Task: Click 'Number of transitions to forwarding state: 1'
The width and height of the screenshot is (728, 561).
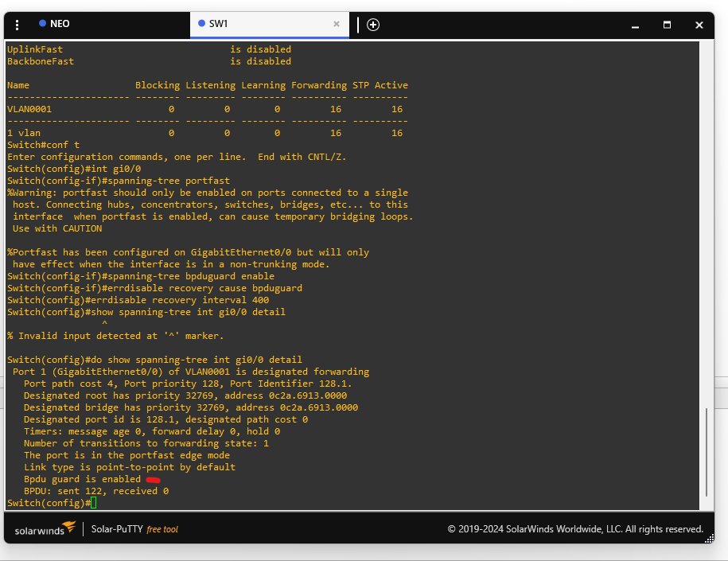Action: point(146,443)
